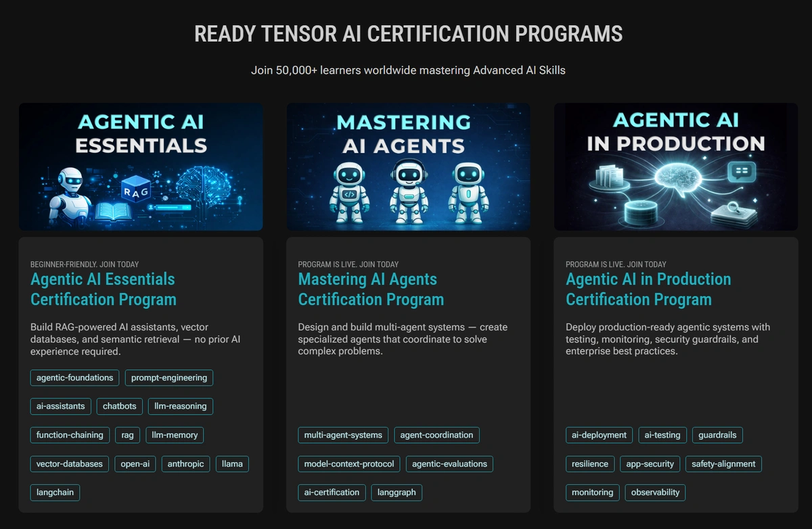
Task: Click the agent-coordination tag
Action: (x=436, y=435)
